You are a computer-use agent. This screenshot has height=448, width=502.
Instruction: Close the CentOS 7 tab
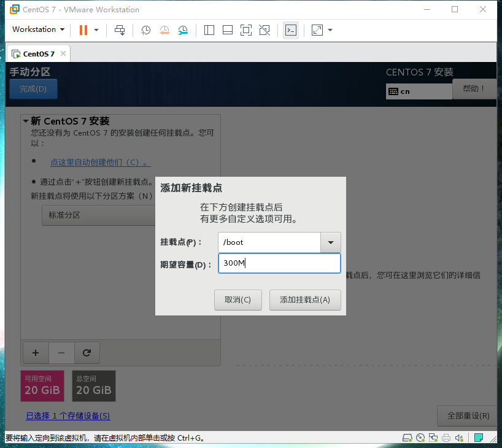(x=63, y=53)
